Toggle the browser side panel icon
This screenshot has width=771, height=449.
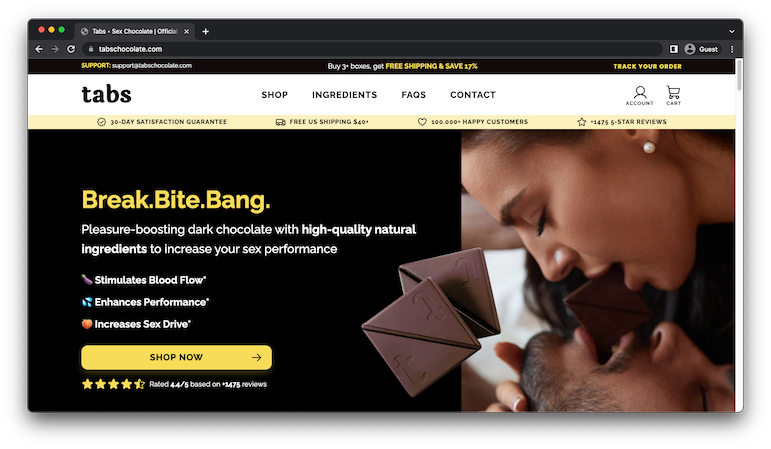(674, 49)
